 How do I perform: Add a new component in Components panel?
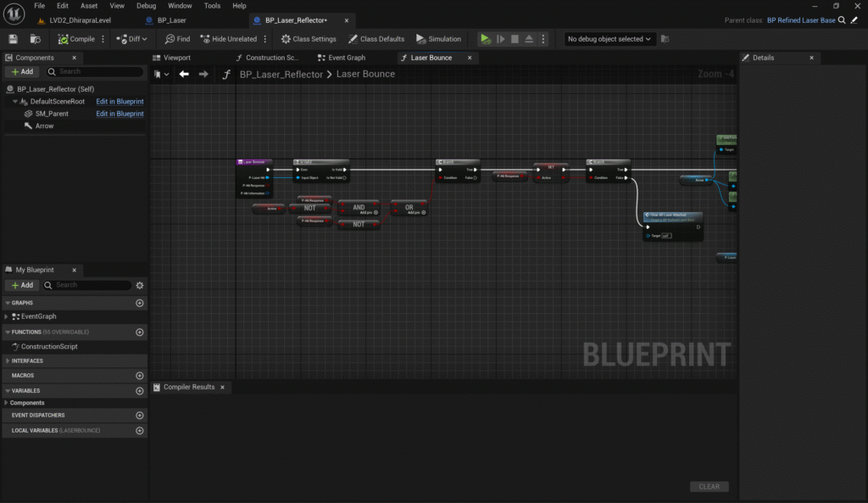coord(22,72)
